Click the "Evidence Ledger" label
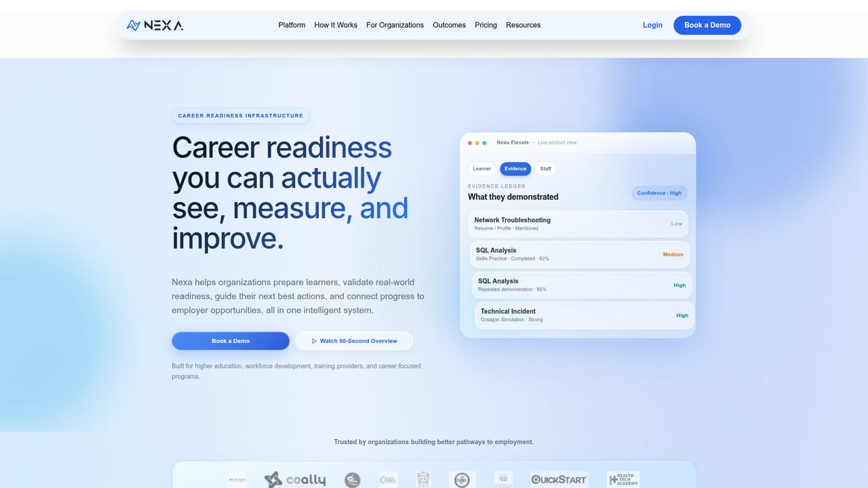 (496, 186)
